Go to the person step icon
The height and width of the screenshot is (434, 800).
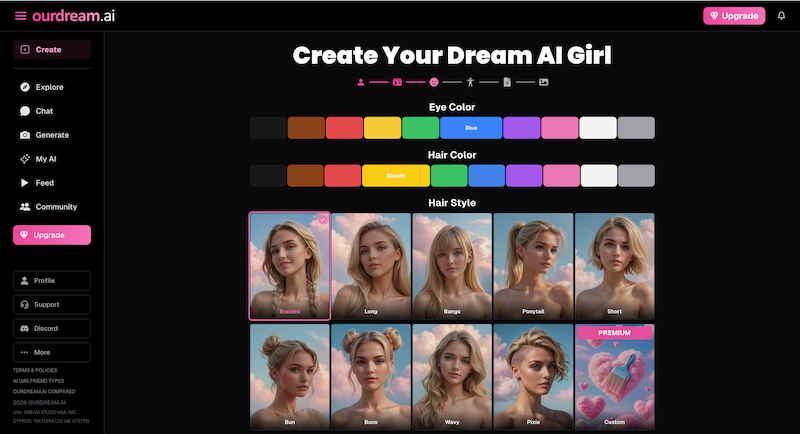tap(360, 82)
